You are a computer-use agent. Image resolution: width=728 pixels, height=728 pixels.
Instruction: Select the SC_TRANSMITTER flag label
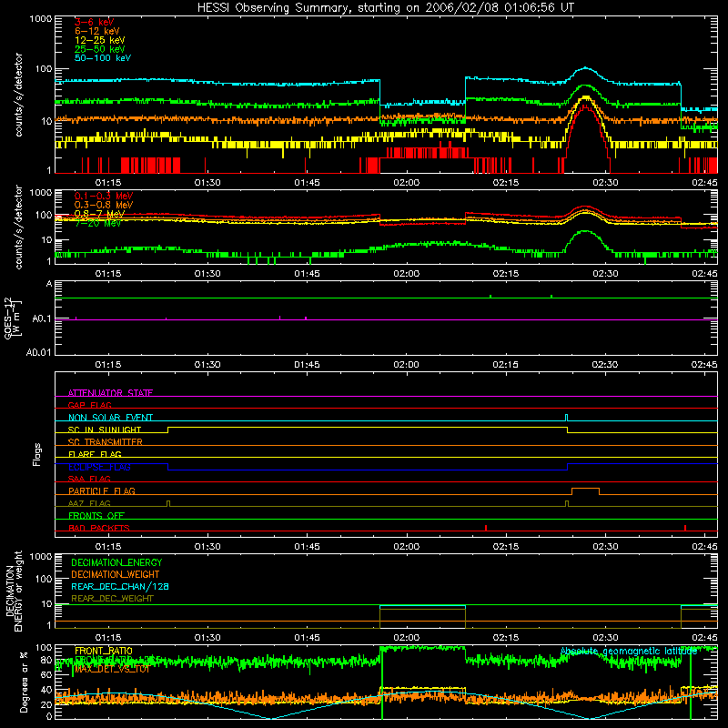(x=106, y=442)
